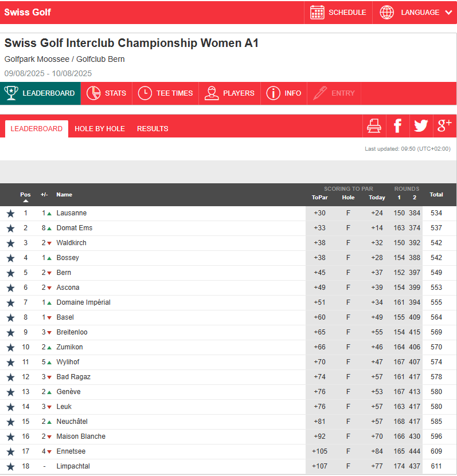Favorite Maison Blanche with its star icon
This screenshot has height=476, width=457.
click(11, 436)
